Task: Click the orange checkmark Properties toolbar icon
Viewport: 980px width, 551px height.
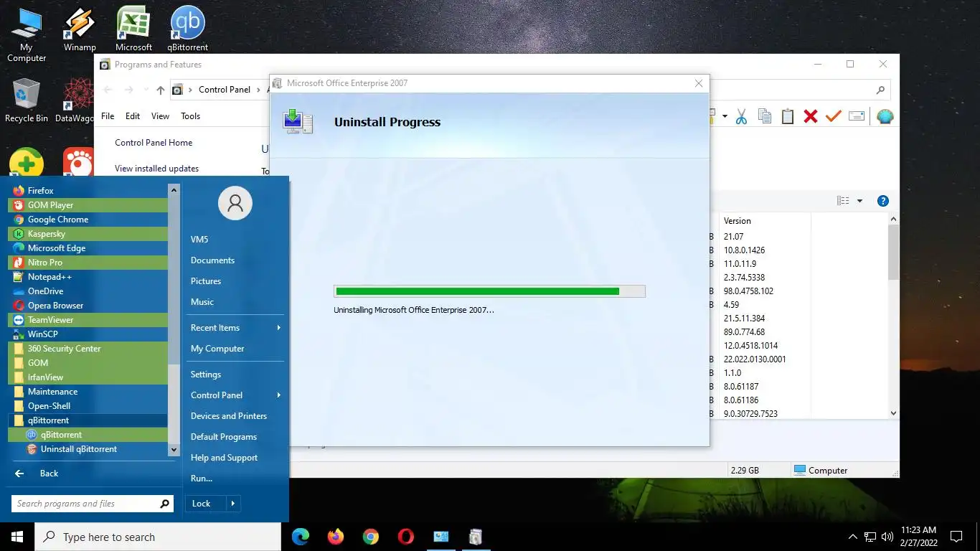Action: [x=833, y=116]
